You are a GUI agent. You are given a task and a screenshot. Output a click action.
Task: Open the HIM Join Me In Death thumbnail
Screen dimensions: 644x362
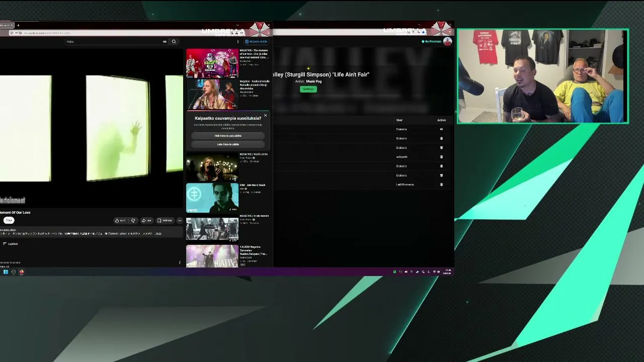tap(212, 198)
